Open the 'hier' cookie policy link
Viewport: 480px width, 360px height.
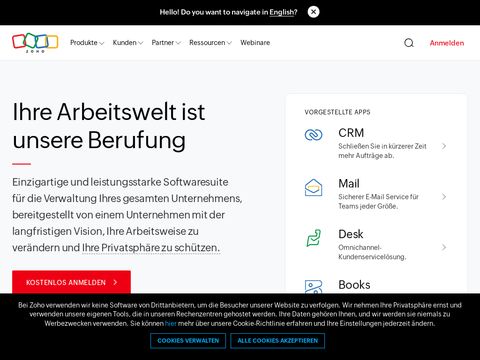[170, 323]
